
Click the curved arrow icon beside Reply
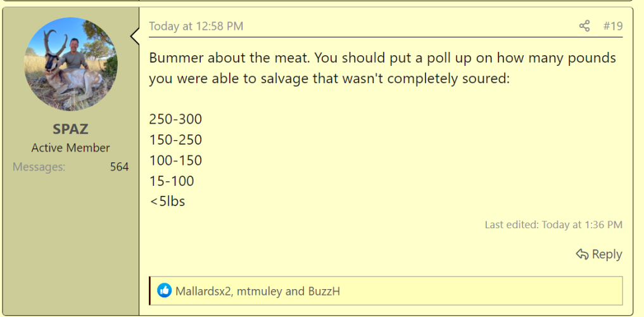tap(582, 254)
